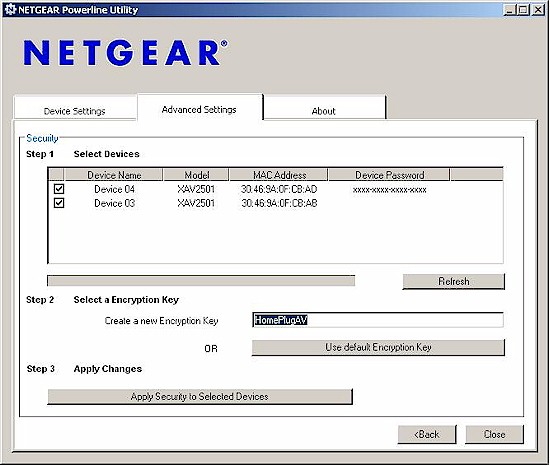Uncheck the Device 04 checkbox
Image resolution: width=550 pixels, height=466 pixels.
tap(59, 189)
